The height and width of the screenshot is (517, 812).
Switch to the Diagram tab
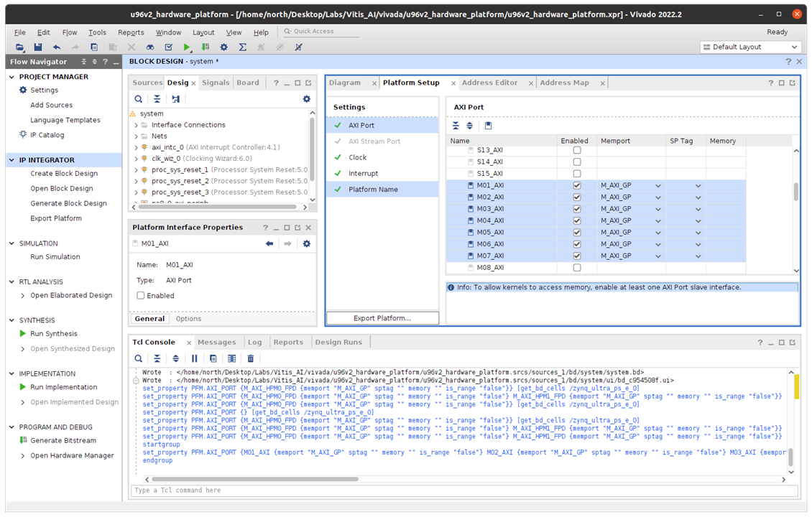click(x=345, y=83)
